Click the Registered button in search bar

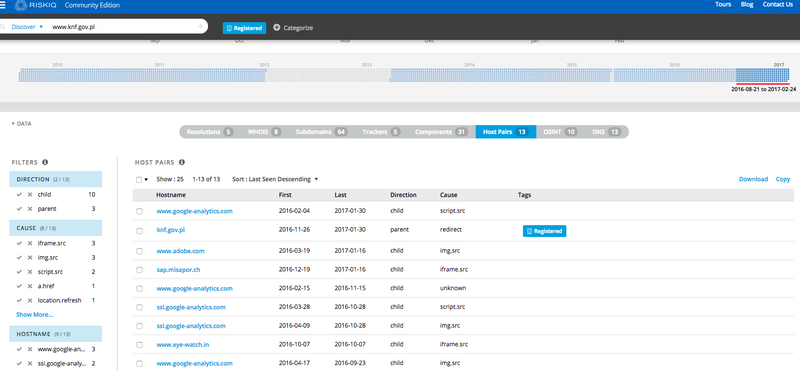[x=244, y=28]
